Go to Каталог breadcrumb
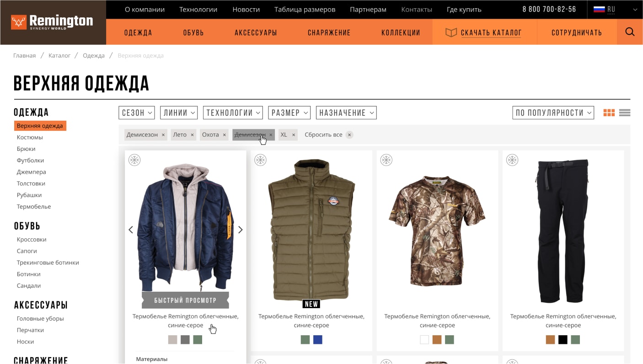 59,55
